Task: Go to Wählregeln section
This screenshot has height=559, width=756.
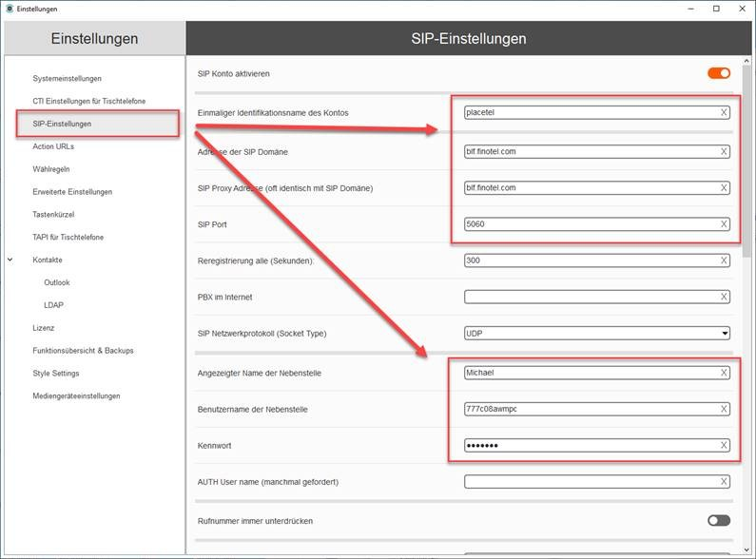Action: (x=51, y=169)
